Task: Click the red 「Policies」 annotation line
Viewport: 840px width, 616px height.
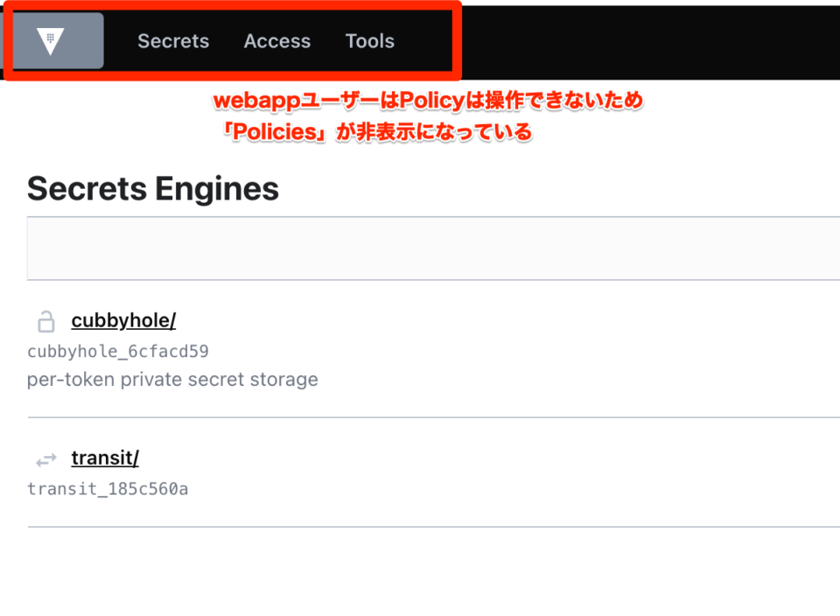Action: tap(378, 132)
